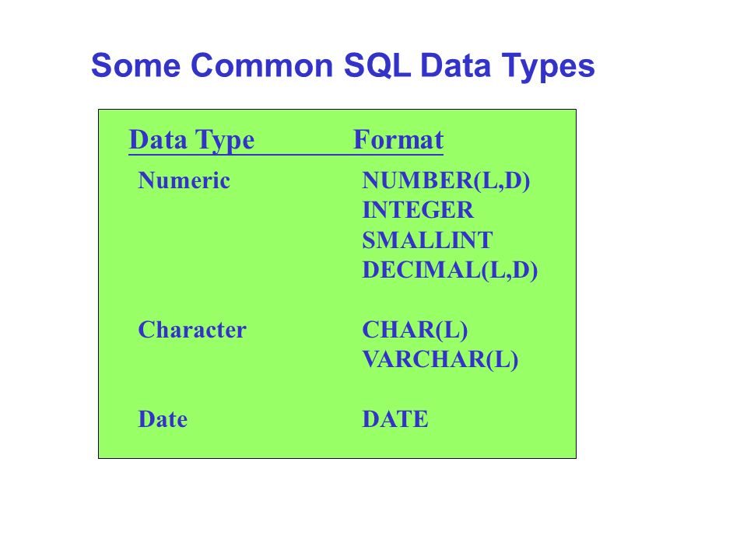Click the word Common in the title
This screenshot has height=560, width=747.
[x=261, y=65]
